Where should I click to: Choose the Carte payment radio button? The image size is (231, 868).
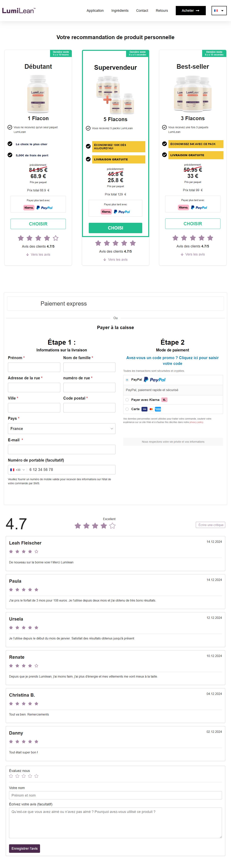[127, 409]
